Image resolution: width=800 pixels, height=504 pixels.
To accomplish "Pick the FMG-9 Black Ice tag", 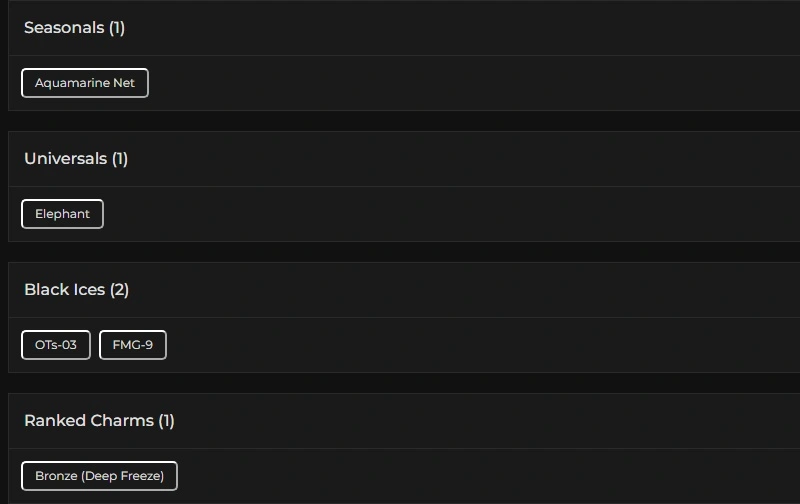I will click(x=133, y=345).
